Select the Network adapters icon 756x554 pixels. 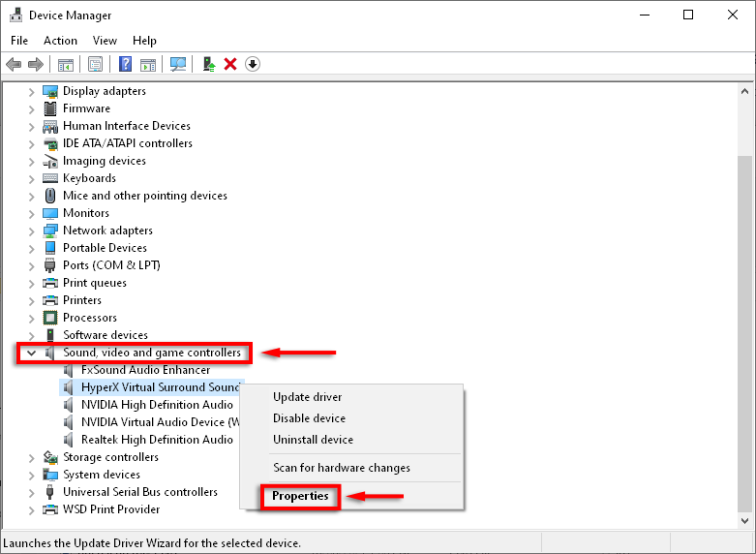(x=50, y=231)
